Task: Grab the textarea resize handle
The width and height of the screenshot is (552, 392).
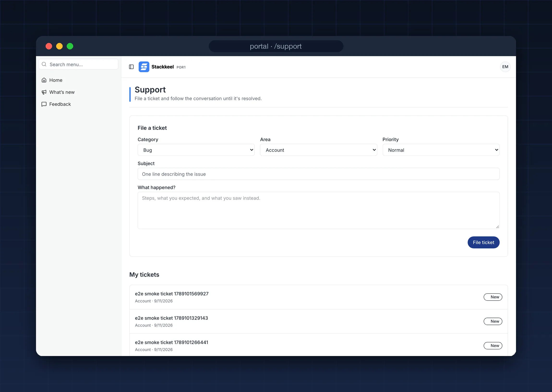Action: [498, 227]
